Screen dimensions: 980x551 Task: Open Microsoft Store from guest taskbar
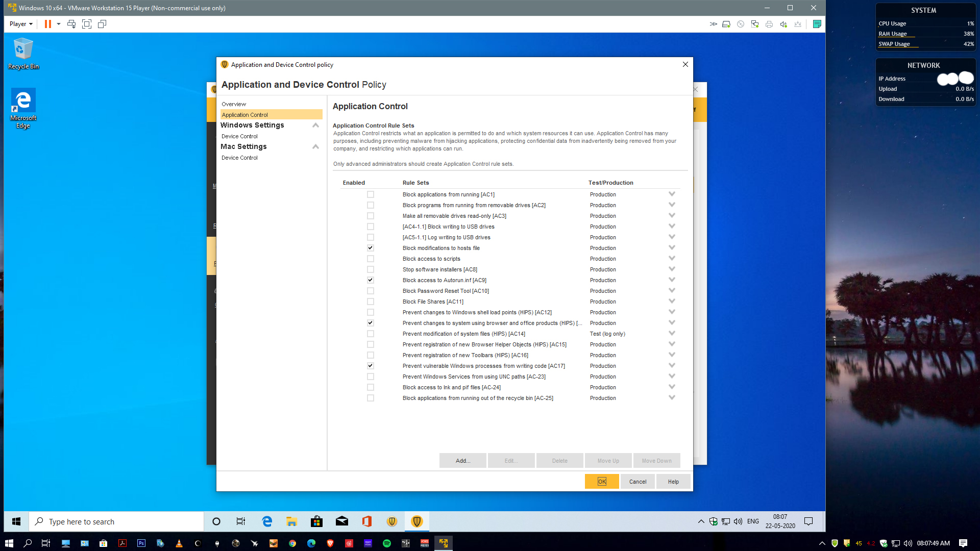point(316,521)
